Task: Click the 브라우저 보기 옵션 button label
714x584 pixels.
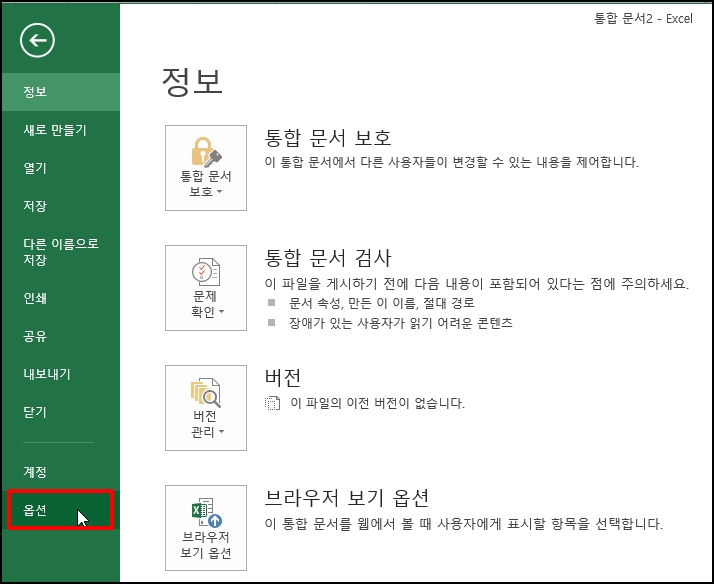Action: (x=206, y=545)
